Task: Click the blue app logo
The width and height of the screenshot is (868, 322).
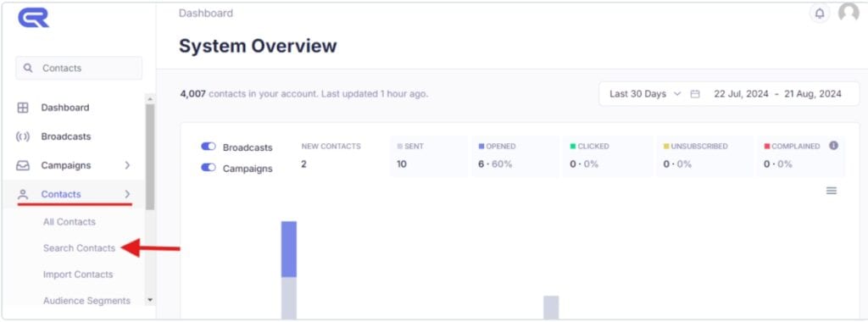Action: 33,18
